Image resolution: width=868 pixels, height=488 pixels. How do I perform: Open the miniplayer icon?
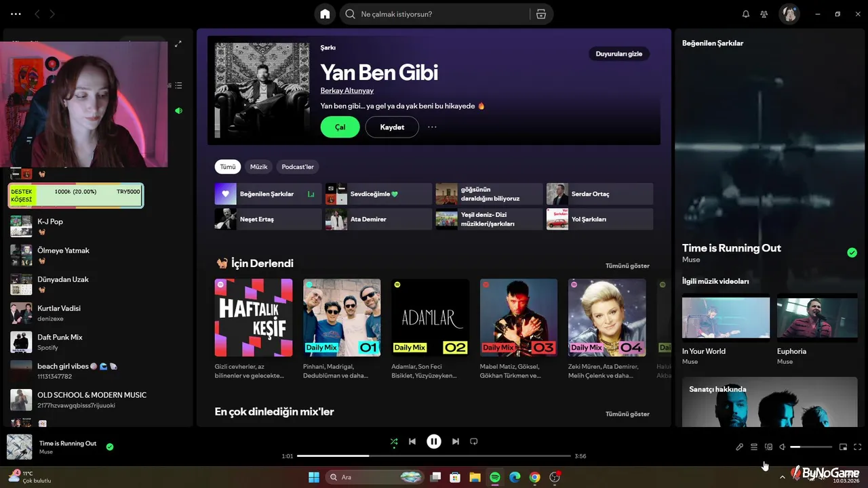843,447
